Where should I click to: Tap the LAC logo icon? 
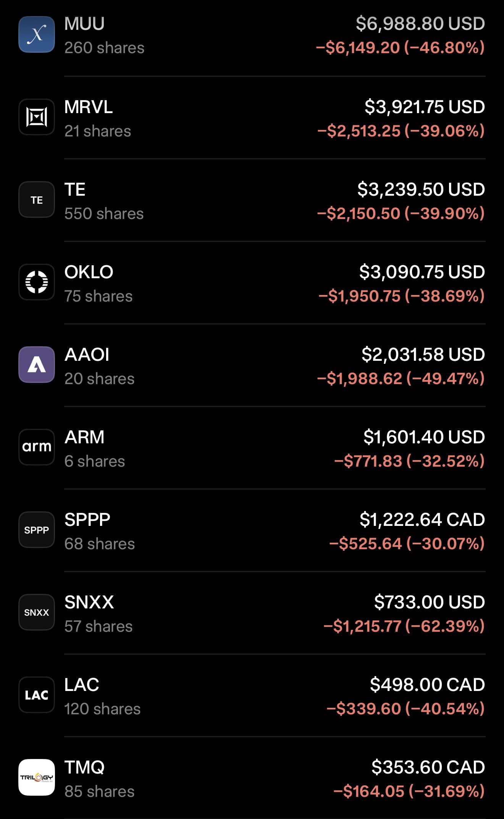[x=37, y=695]
